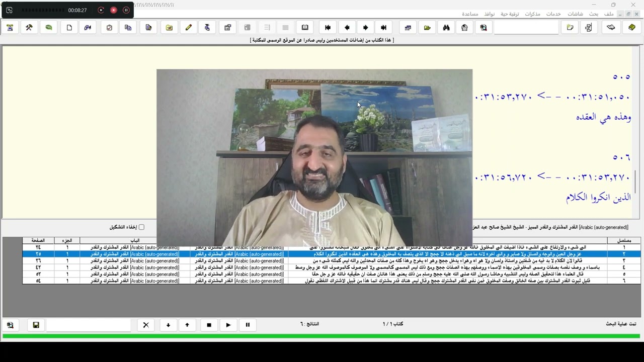Click the magnifier search-in-page icon
This screenshot has height=362, width=644.
(484, 28)
